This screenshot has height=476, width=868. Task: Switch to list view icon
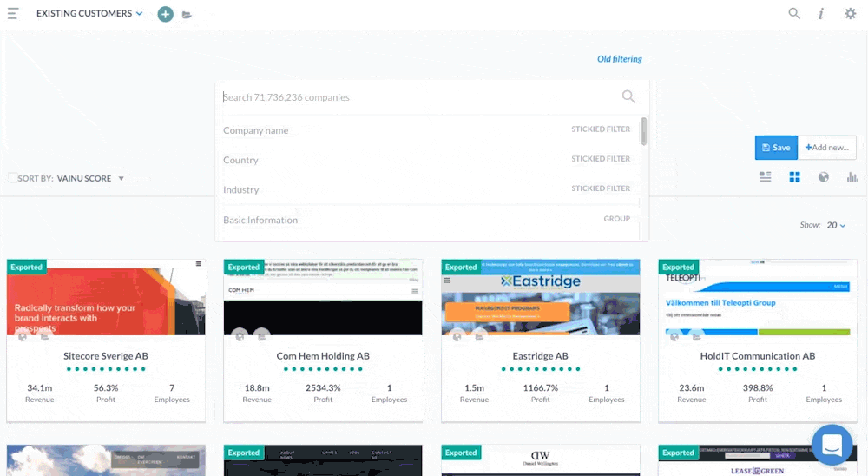[x=765, y=177]
